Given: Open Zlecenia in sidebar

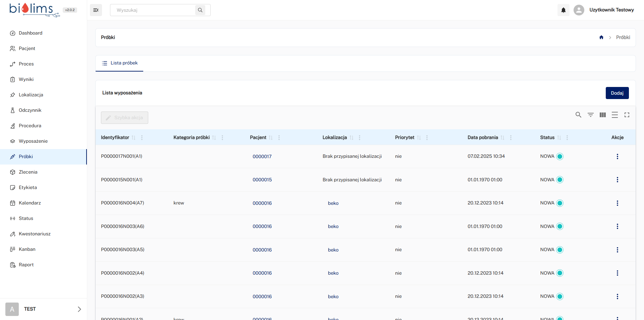Looking at the screenshot, I should coord(43,172).
